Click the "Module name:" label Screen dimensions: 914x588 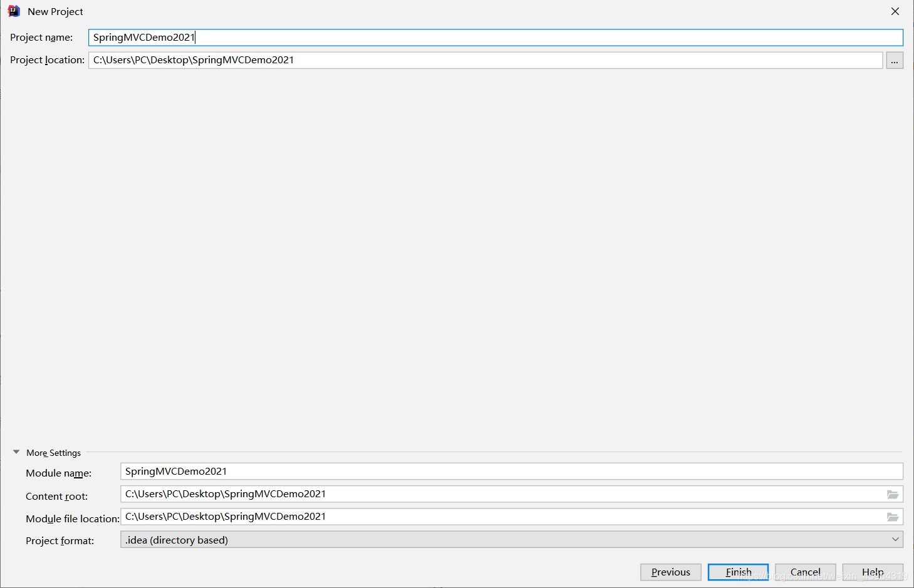(59, 473)
